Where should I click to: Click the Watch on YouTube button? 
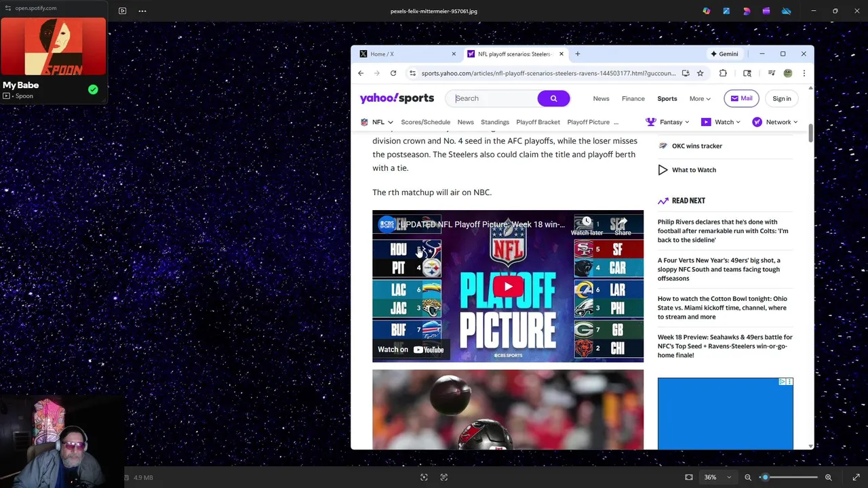tap(411, 350)
